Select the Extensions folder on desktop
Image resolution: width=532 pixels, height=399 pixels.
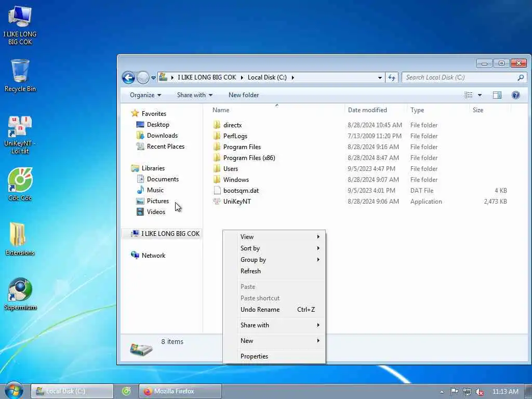tap(20, 239)
